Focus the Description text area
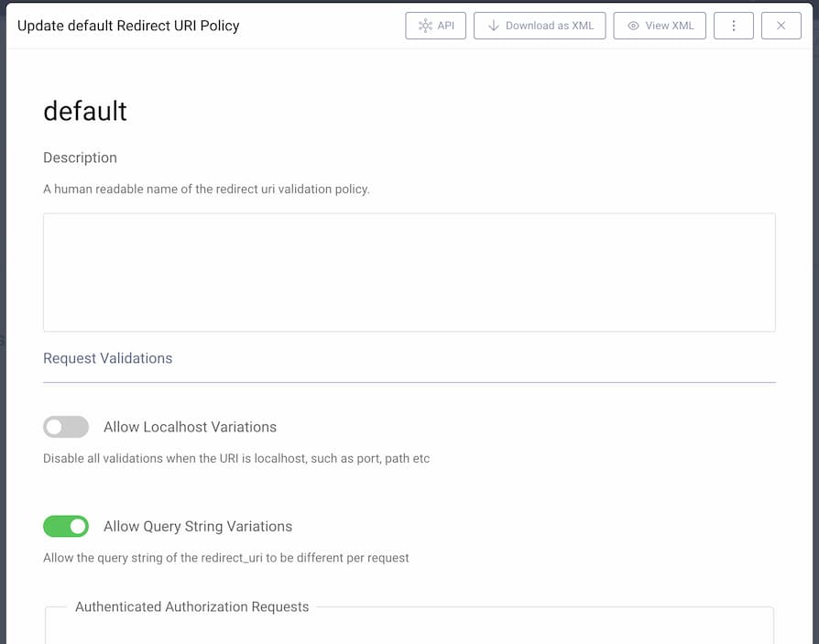The width and height of the screenshot is (819, 644). click(x=409, y=272)
